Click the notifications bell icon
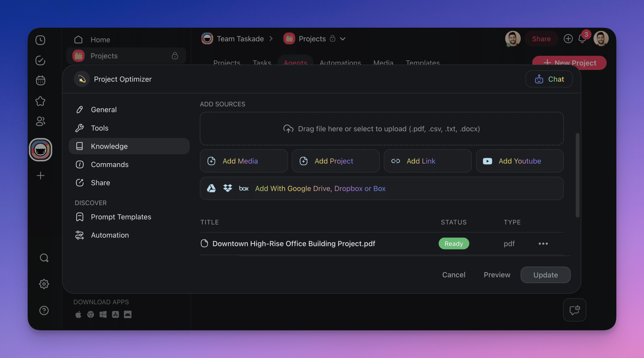Viewport: 644px width, 358px height. click(582, 39)
